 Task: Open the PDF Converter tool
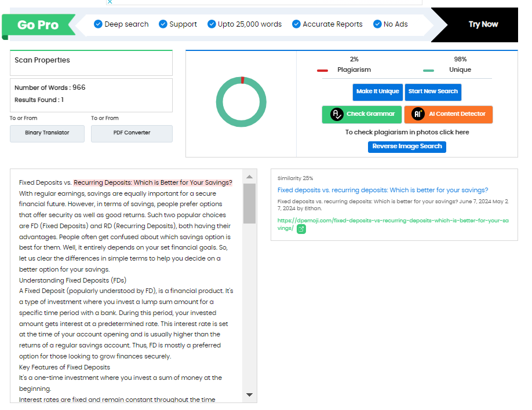coord(132,133)
